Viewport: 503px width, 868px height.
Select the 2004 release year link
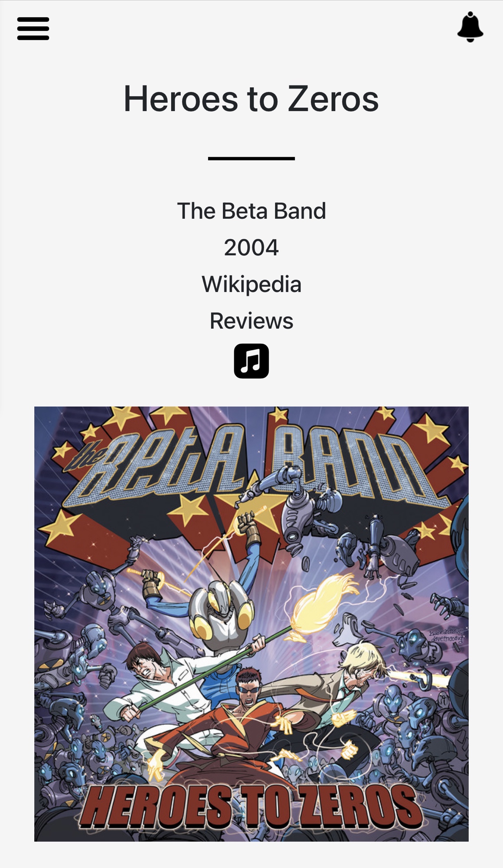251,247
